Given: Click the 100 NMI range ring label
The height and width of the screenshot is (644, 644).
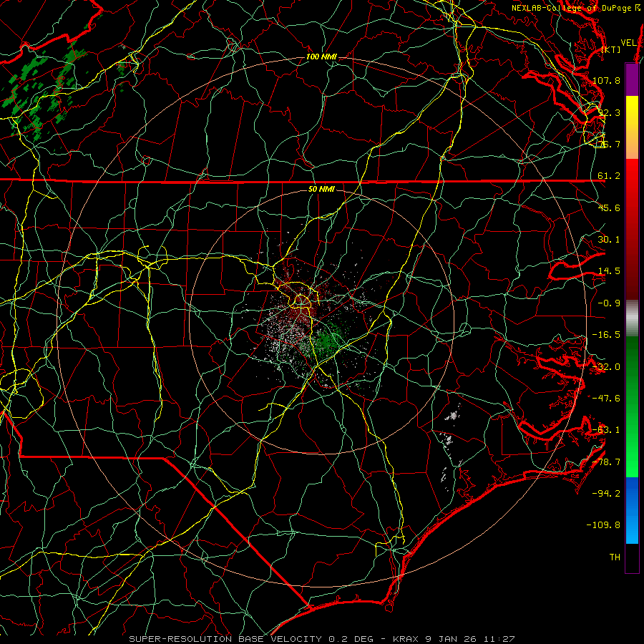Looking at the screenshot, I should [x=321, y=57].
